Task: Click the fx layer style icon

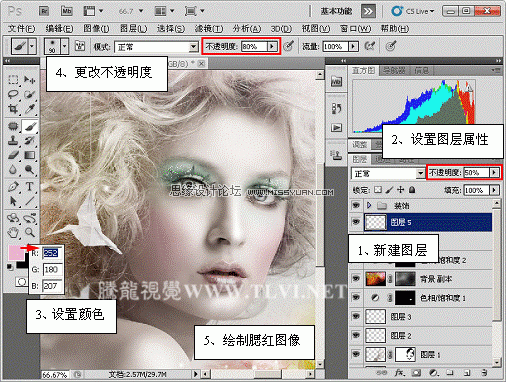Action: pyautogui.click(x=399, y=372)
